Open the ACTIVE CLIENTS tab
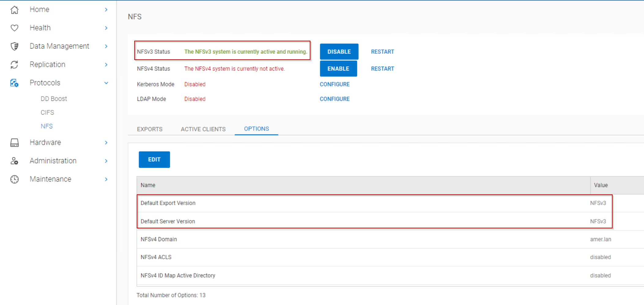The image size is (644, 305). (x=203, y=129)
